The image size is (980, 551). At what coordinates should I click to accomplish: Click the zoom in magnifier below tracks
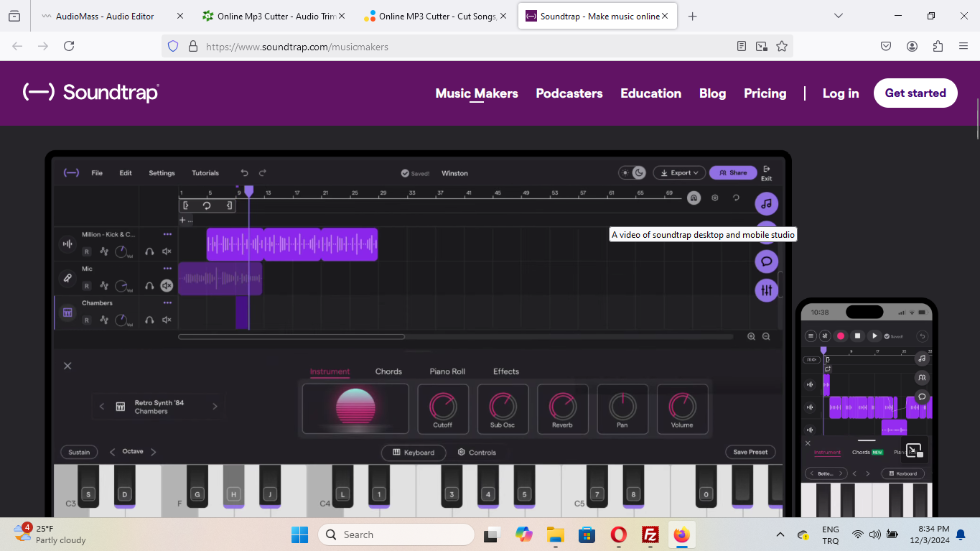coord(751,337)
